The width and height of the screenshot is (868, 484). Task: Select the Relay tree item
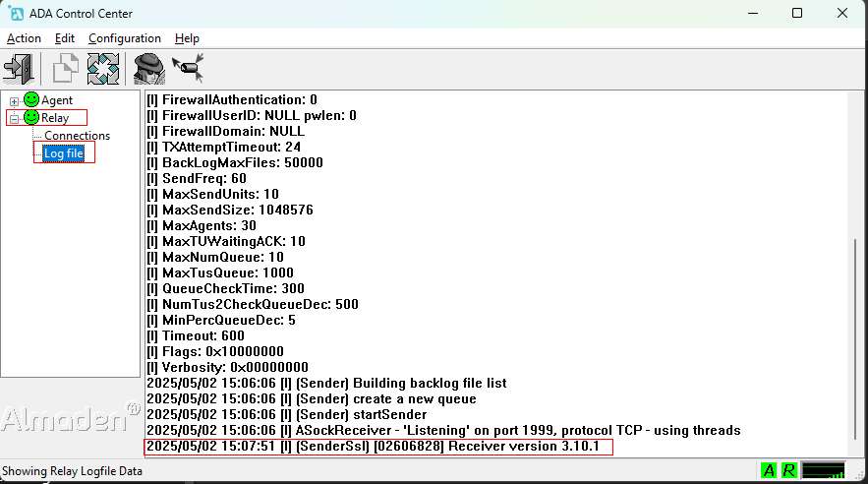(x=55, y=118)
